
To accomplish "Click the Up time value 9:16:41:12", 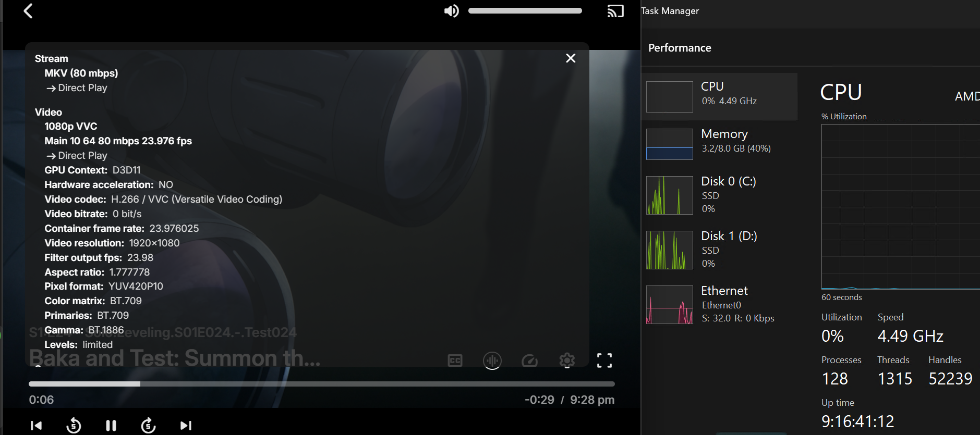I will coord(858,421).
